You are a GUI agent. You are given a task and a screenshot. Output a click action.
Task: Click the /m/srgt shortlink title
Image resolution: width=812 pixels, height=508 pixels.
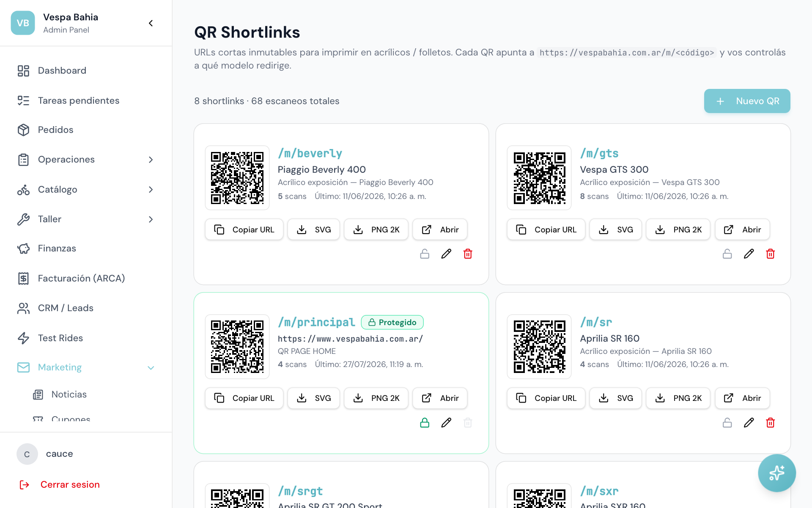click(x=300, y=491)
